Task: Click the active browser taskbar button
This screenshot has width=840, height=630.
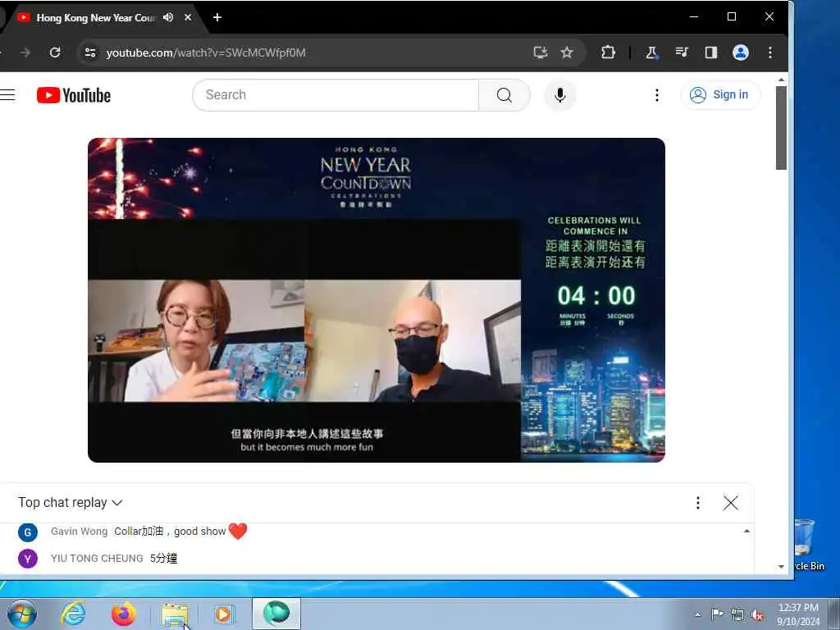Action: (x=276, y=614)
